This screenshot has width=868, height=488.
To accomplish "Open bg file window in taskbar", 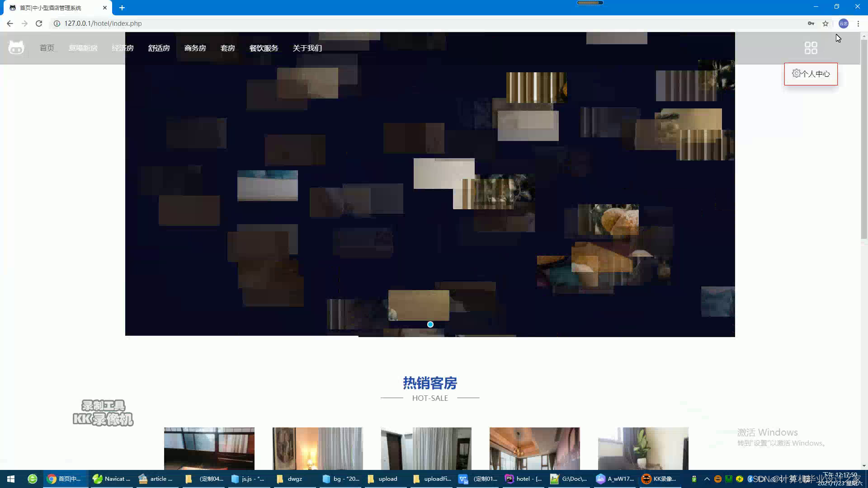I will click(341, 479).
